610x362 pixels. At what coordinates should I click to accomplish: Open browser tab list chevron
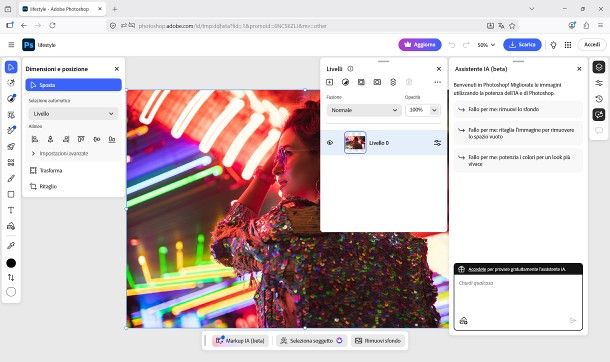click(x=532, y=9)
